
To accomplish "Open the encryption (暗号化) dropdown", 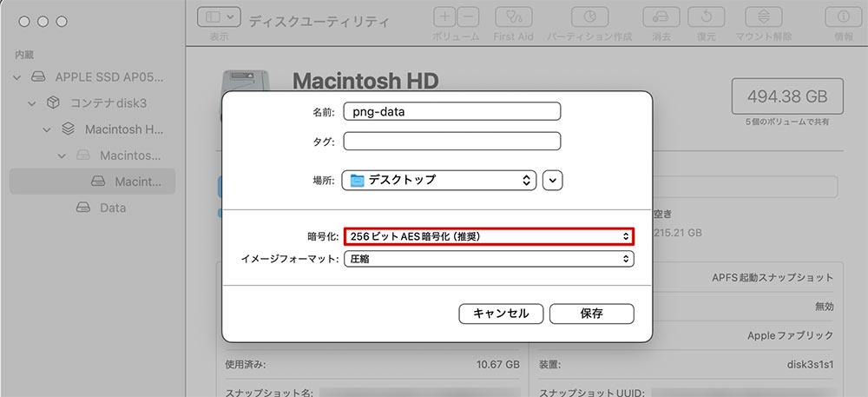I will (x=489, y=235).
